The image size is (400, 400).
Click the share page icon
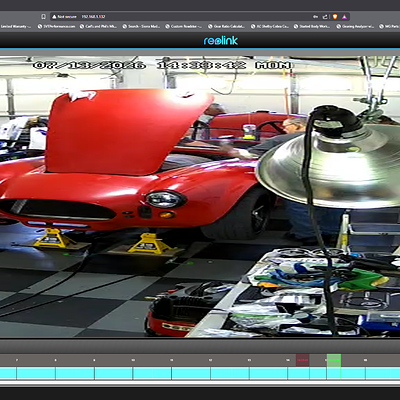(325, 17)
